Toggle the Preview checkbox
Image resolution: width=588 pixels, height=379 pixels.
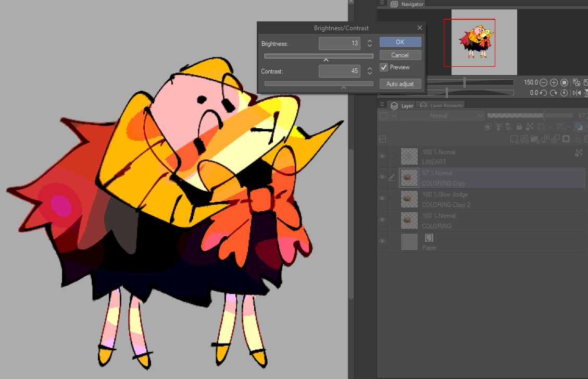coord(384,67)
